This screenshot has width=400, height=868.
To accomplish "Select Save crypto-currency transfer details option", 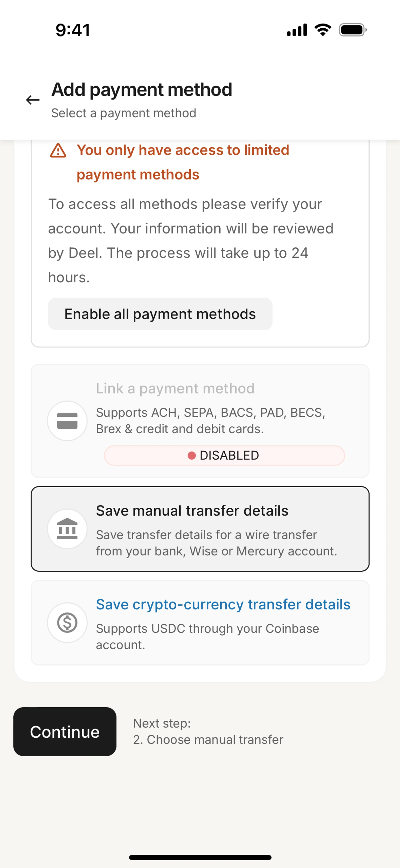I will pyautogui.click(x=200, y=622).
